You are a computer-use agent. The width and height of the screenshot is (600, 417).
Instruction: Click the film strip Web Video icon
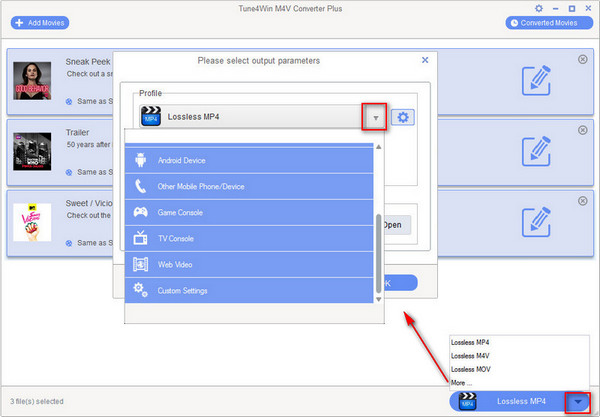pos(140,264)
